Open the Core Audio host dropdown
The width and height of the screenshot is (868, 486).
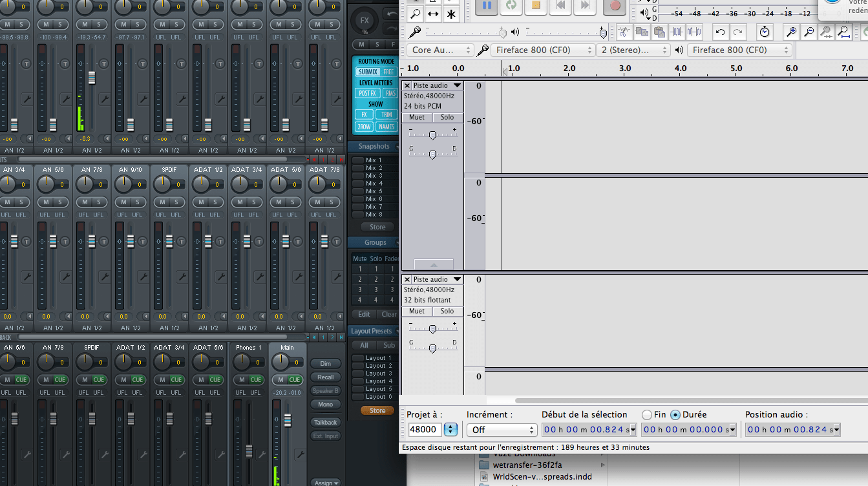pos(440,50)
